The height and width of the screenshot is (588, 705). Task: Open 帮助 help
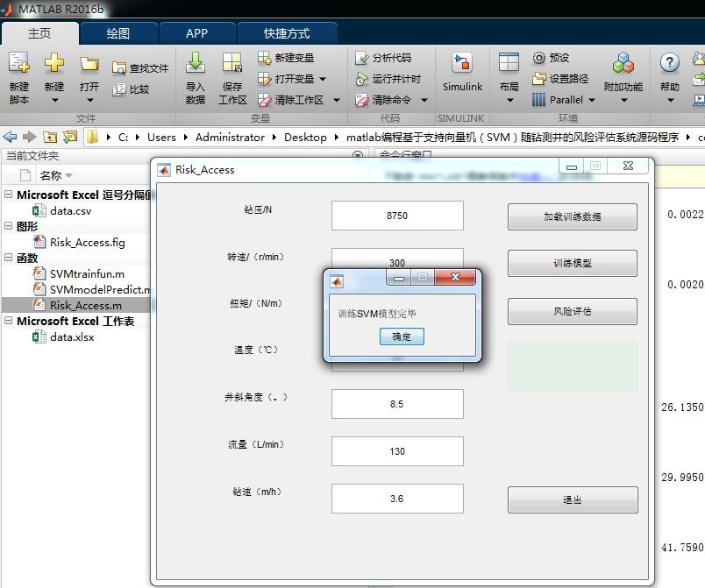(x=669, y=78)
